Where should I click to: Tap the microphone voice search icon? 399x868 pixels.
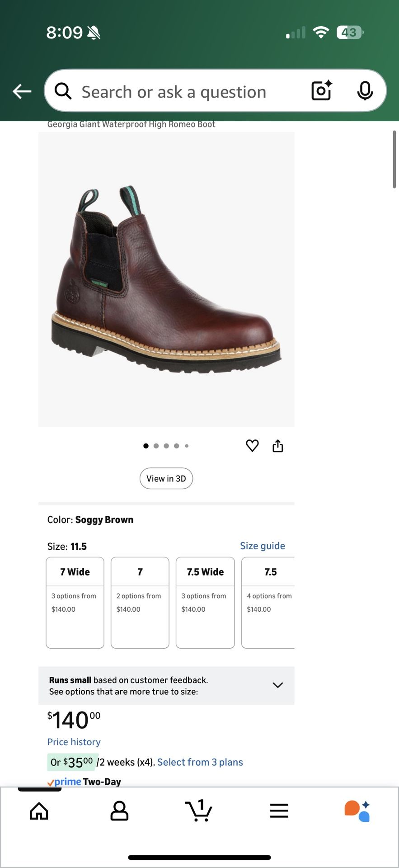point(365,91)
